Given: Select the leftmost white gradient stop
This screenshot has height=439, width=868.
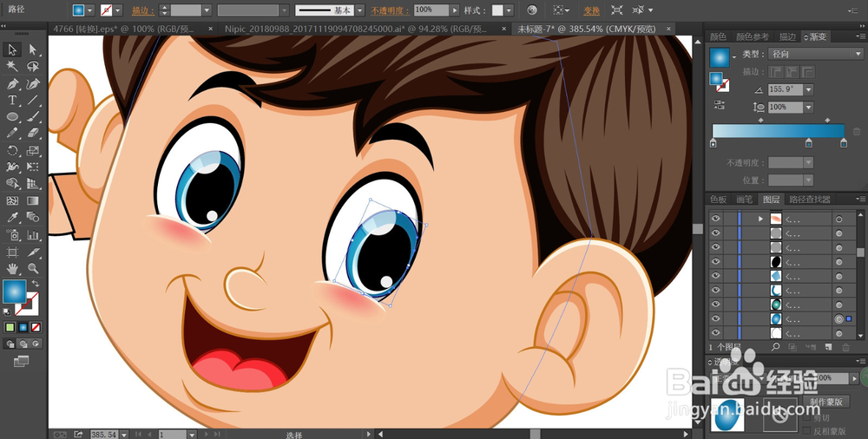Looking at the screenshot, I should pyautogui.click(x=713, y=143).
